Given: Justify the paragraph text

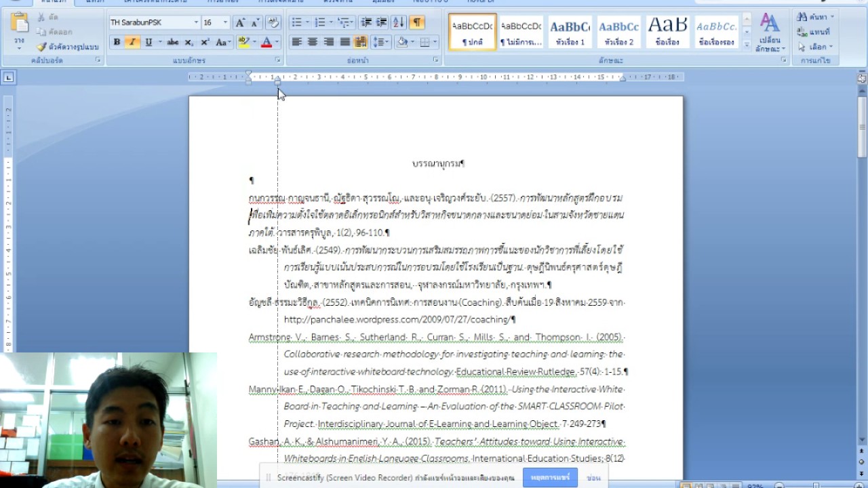Looking at the screenshot, I should (x=344, y=42).
